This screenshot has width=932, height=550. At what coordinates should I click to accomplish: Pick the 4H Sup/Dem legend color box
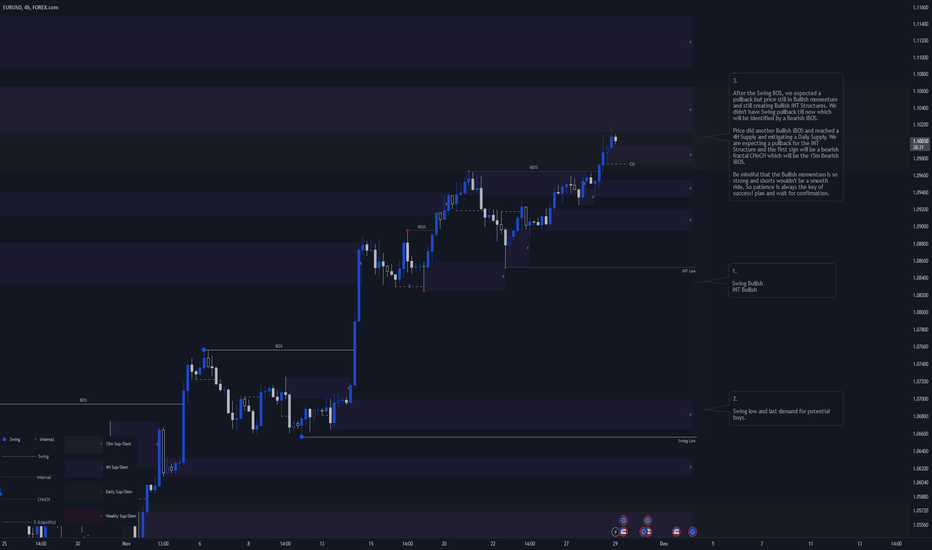coord(83,468)
